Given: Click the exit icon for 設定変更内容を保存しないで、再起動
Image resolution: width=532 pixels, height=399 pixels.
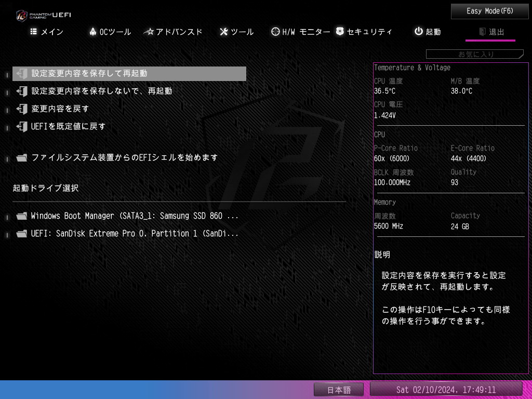Looking at the screenshot, I should [x=22, y=91].
